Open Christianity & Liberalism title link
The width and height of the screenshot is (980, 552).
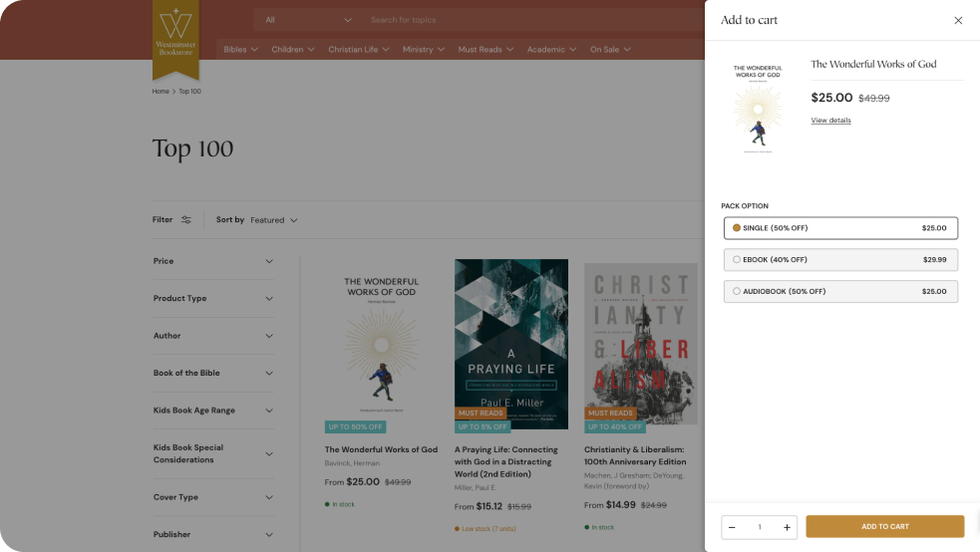(635, 455)
